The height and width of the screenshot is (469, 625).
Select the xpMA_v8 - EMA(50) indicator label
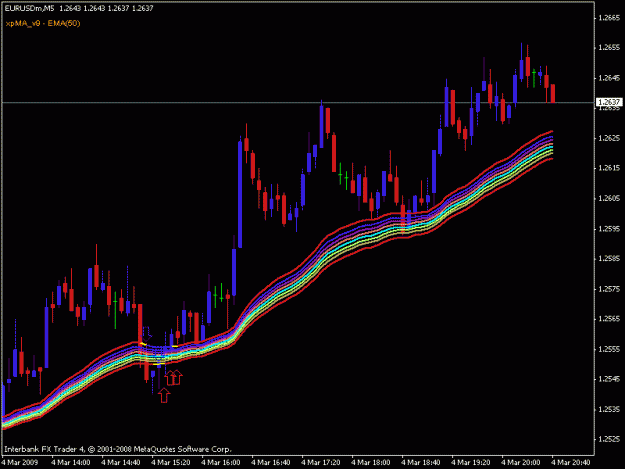point(43,23)
